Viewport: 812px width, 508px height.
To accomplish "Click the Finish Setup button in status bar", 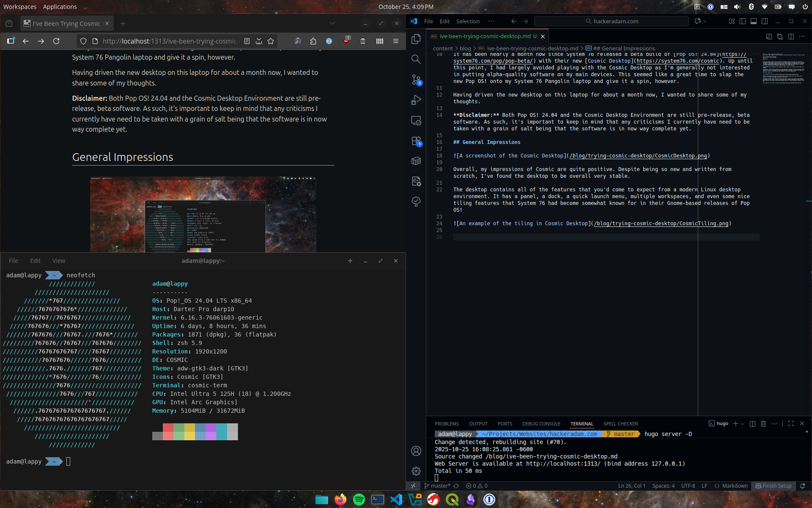I will click(774, 486).
